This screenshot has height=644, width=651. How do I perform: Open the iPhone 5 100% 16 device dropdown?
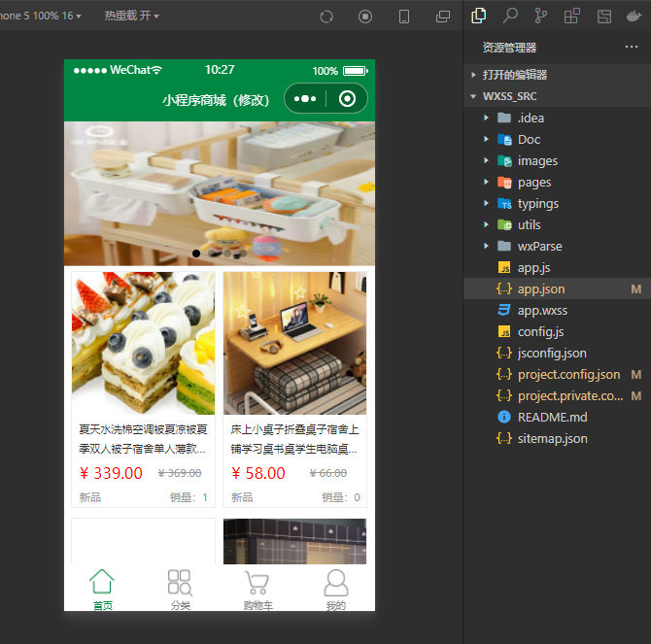pyautogui.click(x=41, y=16)
